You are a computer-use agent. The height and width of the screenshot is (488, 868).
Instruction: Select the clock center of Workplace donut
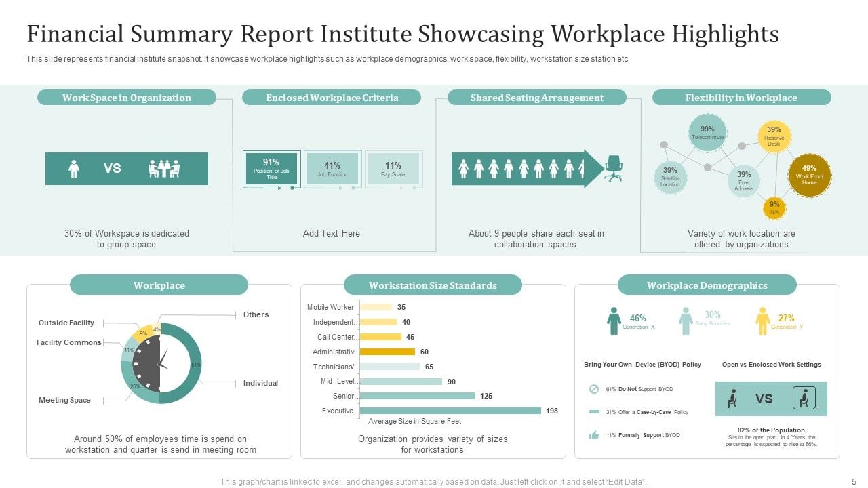(161, 364)
